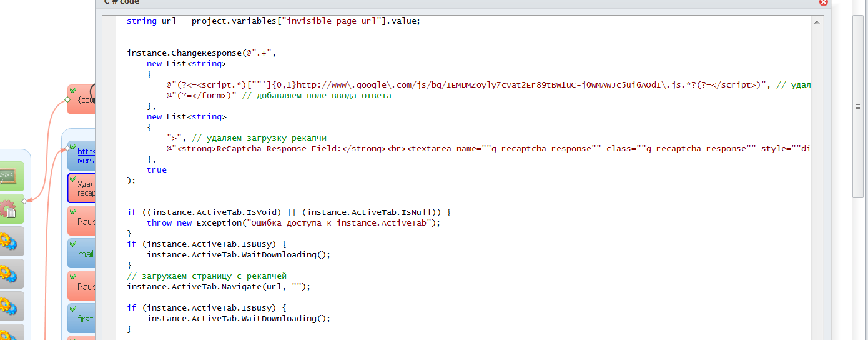Viewport: 868px width, 340px height.
Task: Click the C# code dialog title
Action: coord(122,2)
